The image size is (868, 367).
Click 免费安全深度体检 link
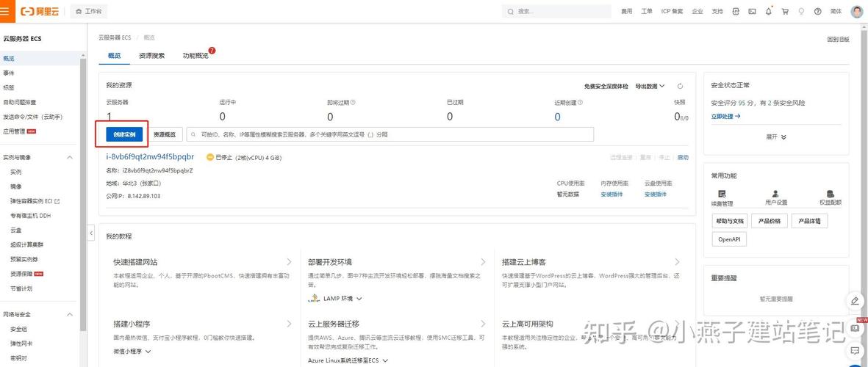pos(606,86)
